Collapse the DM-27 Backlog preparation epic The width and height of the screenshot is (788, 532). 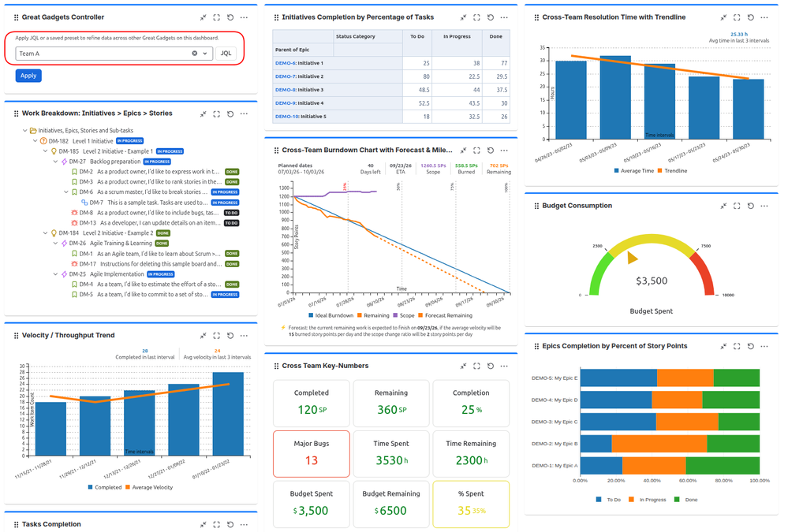click(55, 162)
